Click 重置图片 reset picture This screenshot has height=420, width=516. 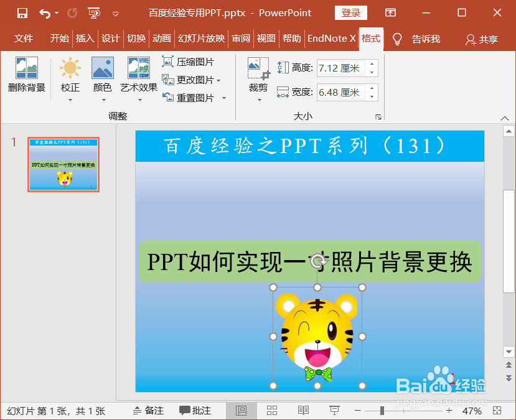pyautogui.click(x=188, y=98)
